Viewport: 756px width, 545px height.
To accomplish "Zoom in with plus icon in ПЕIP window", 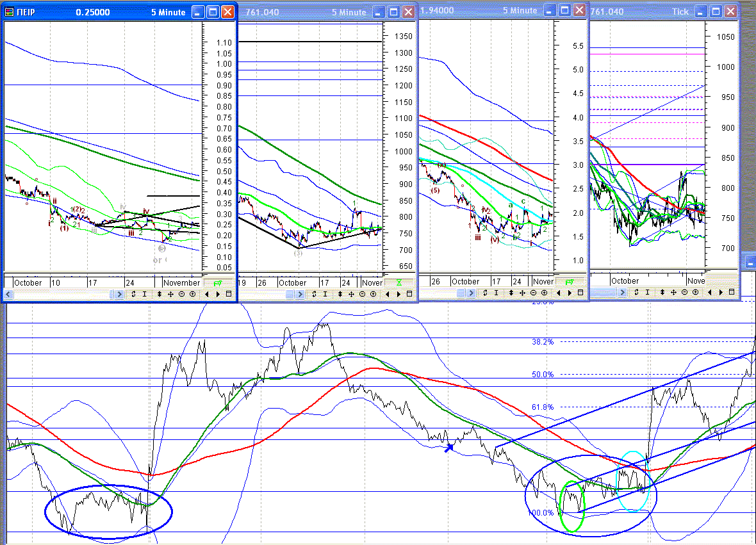I will pyautogui.click(x=192, y=294).
